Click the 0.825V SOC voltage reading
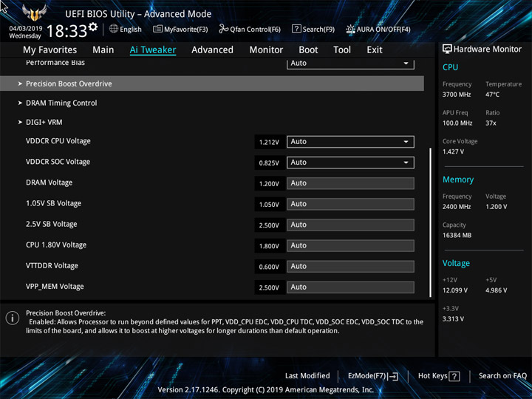 pos(269,163)
